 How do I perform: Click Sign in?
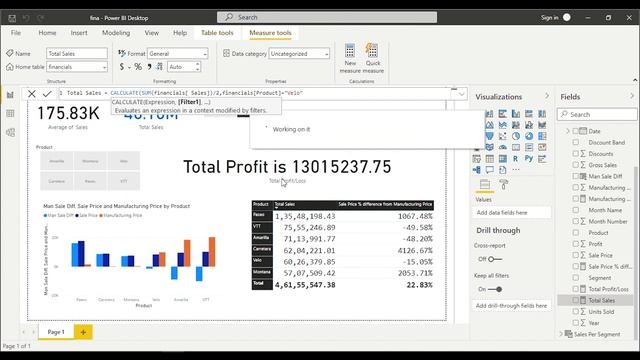pos(549,18)
